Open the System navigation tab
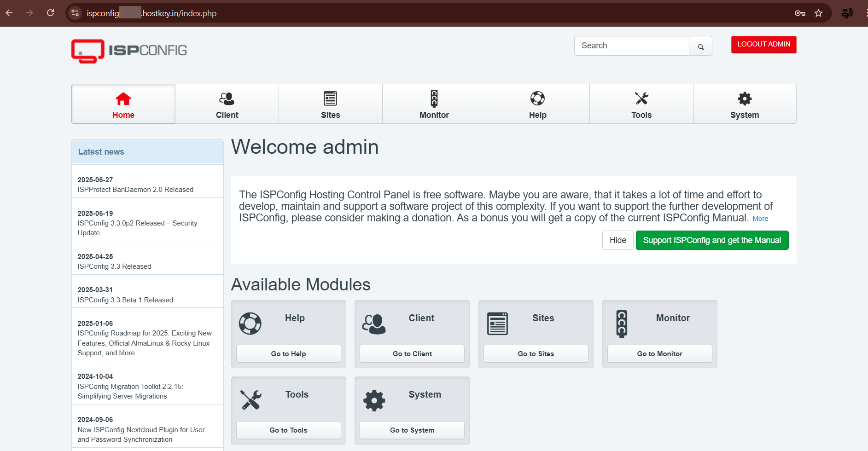The image size is (868, 451). pyautogui.click(x=744, y=104)
